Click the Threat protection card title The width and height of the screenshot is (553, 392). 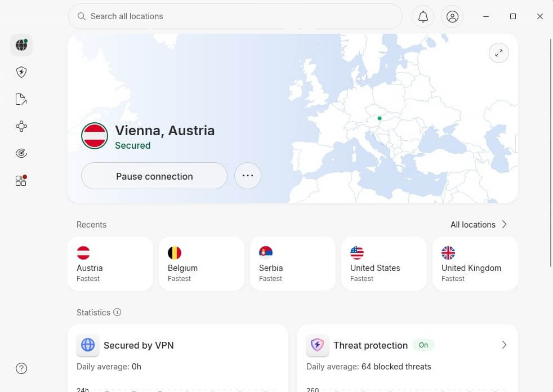371,345
